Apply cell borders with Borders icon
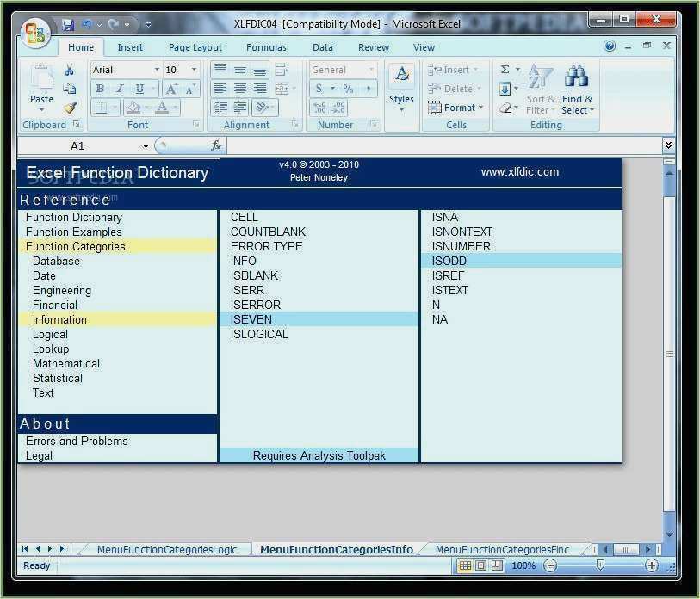This screenshot has height=599, width=700. 101,108
